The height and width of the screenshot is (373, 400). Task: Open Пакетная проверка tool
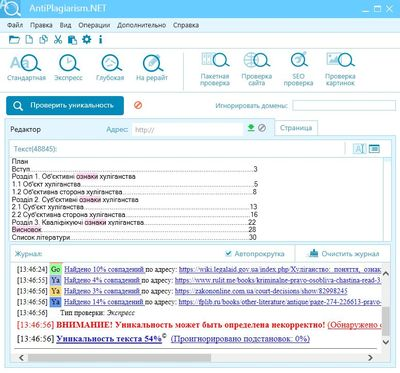(x=215, y=69)
